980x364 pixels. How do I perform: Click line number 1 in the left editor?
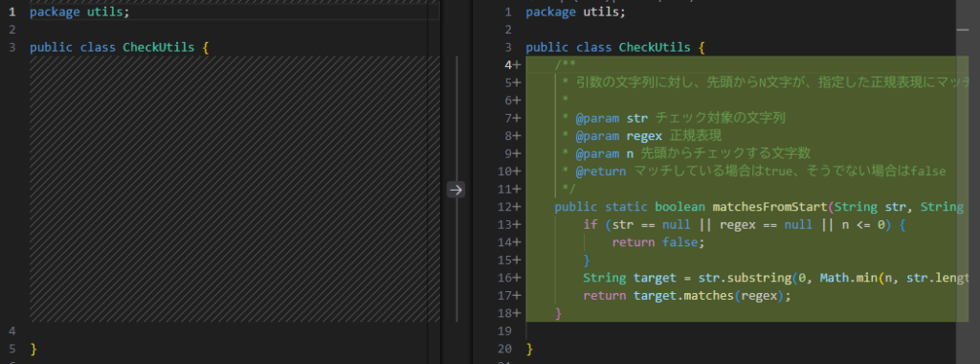(11, 11)
